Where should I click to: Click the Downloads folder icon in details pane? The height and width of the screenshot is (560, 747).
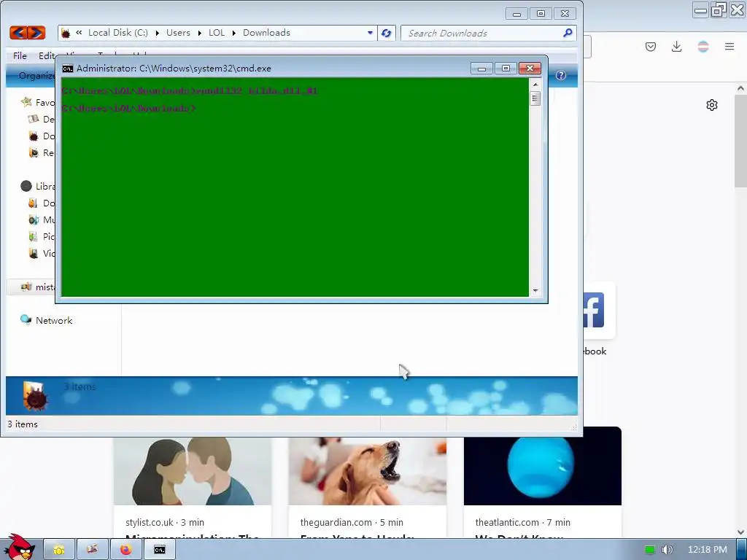tap(35, 396)
